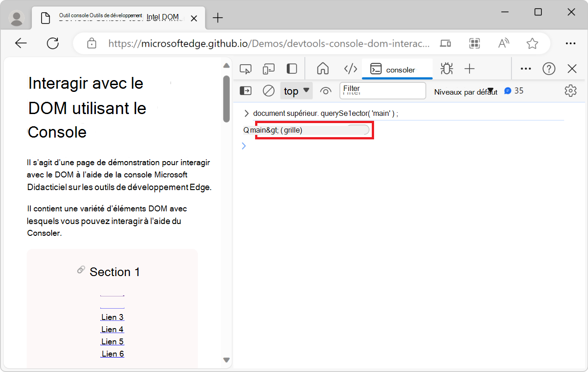Open the Sources panel icon
Viewport: 588px width, 372px height.
(x=351, y=68)
